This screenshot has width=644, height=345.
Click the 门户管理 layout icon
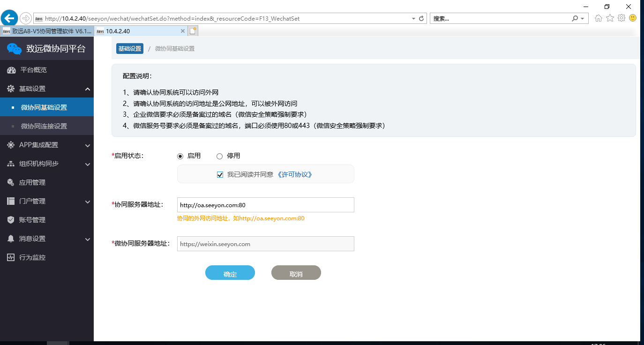click(x=11, y=201)
